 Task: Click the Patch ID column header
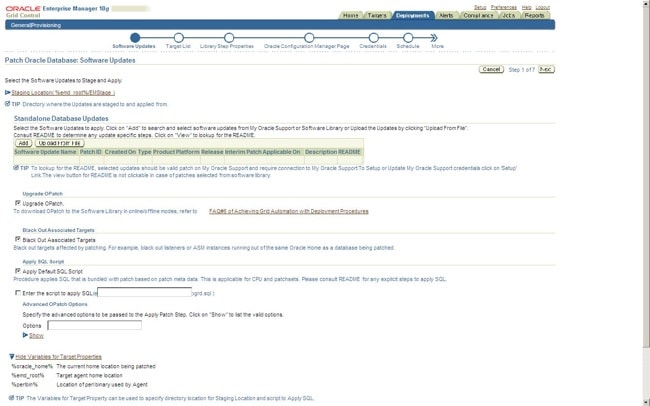pos(91,152)
